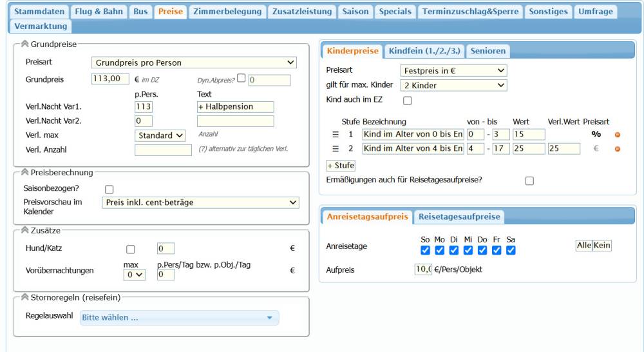Collapse the Preisberechnung section chevron

(24, 172)
